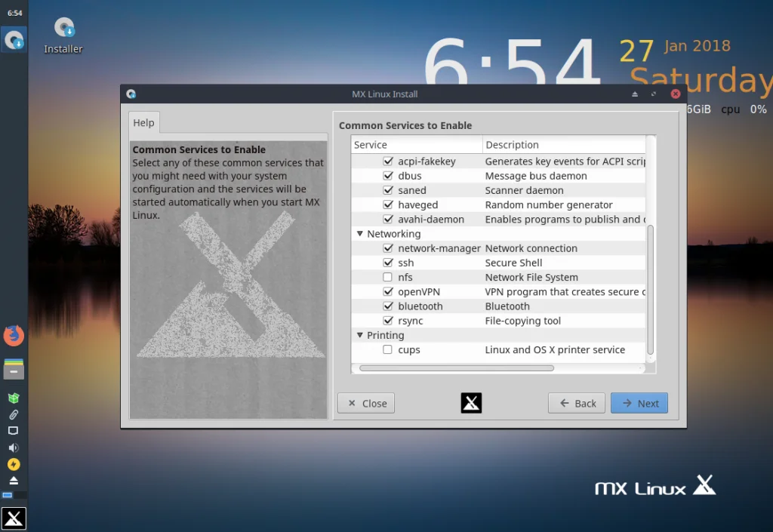Click the 'Enables programs to publish' description
773x532 pixels.
click(565, 219)
